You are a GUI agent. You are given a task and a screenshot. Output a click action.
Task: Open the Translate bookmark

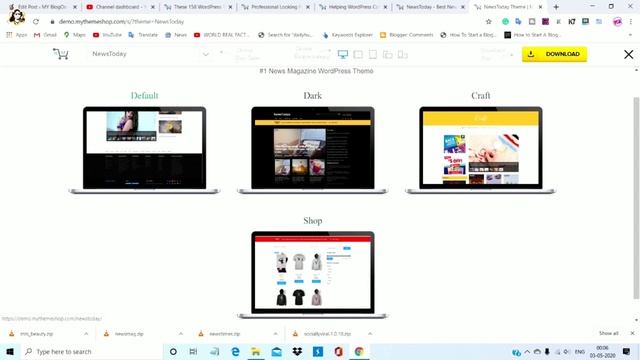[x=143, y=35]
